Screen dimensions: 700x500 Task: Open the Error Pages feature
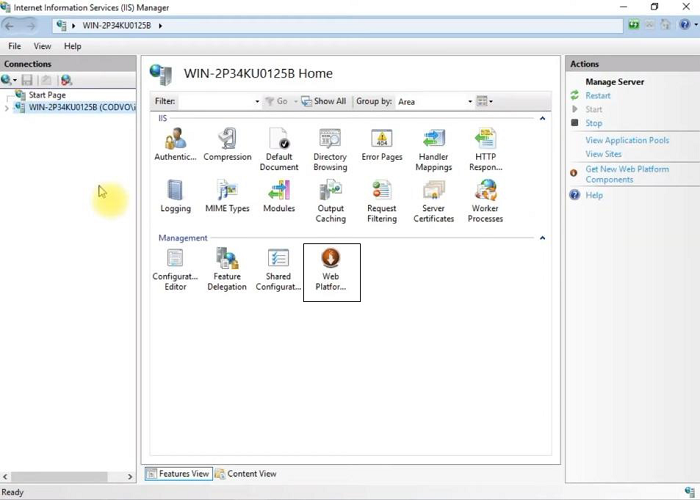pos(382,144)
